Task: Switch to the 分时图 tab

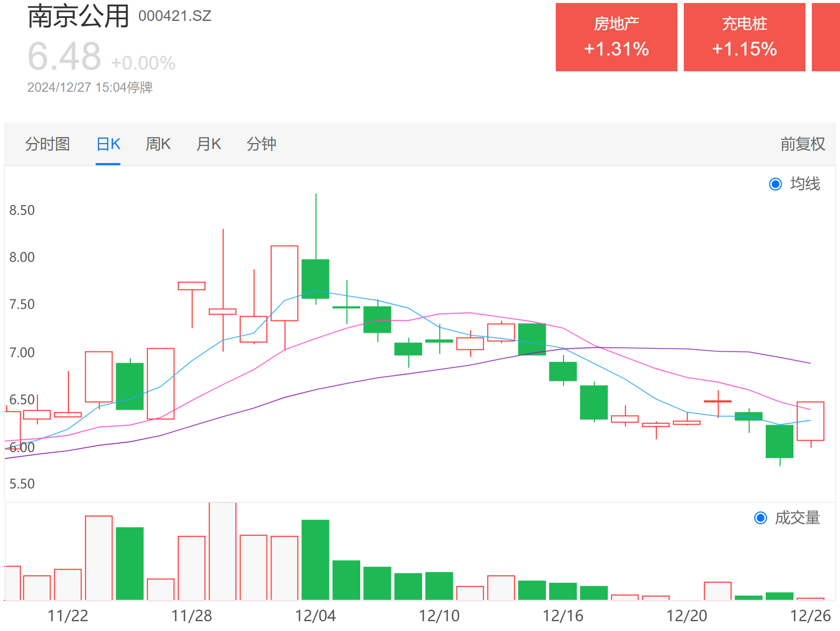Action: pos(47,144)
